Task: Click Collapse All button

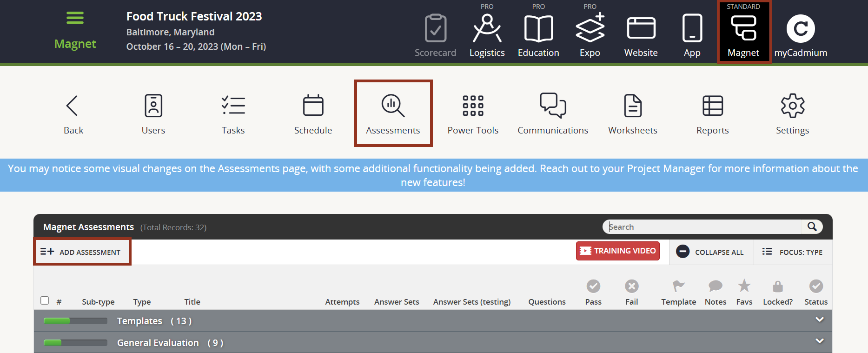Action: (x=710, y=252)
